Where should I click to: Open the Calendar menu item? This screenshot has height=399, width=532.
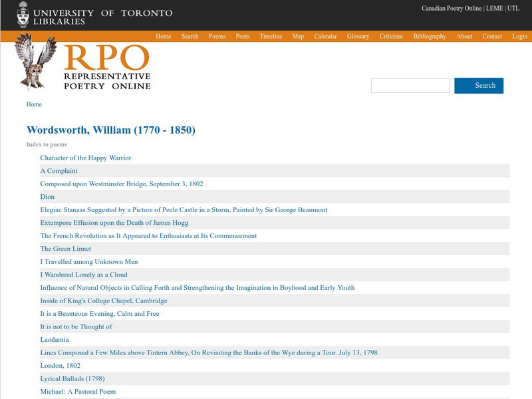pyautogui.click(x=325, y=37)
